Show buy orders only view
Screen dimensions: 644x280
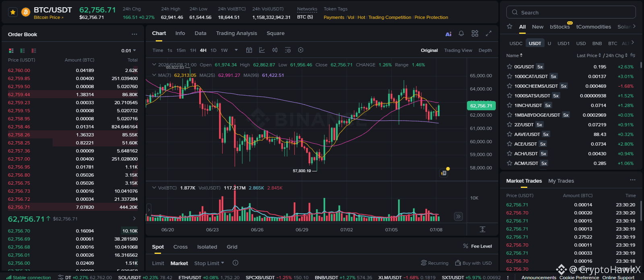coord(23,51)
